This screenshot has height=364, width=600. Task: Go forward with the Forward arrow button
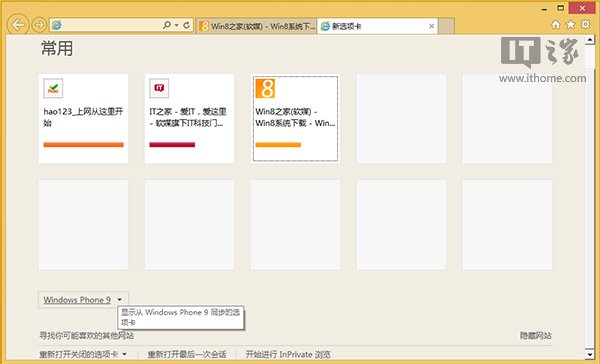[39, 25]
